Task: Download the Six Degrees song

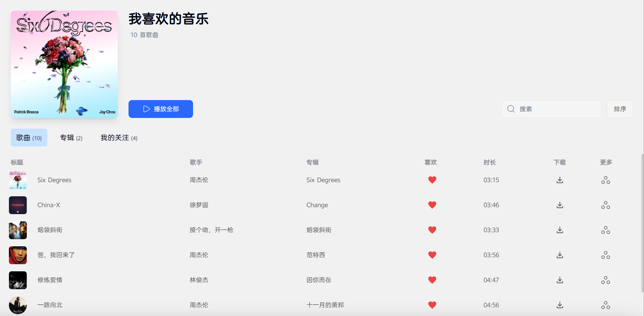Action: click(560, 180)
